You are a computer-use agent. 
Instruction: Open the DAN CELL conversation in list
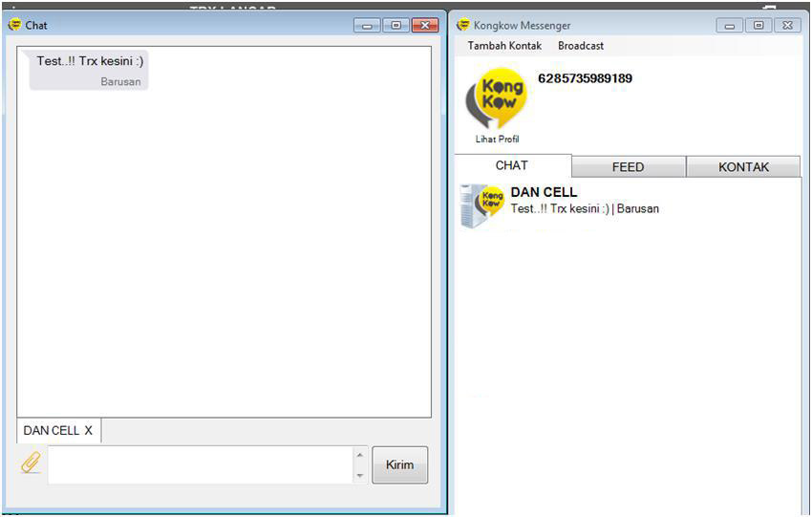[x=629, y=205]
